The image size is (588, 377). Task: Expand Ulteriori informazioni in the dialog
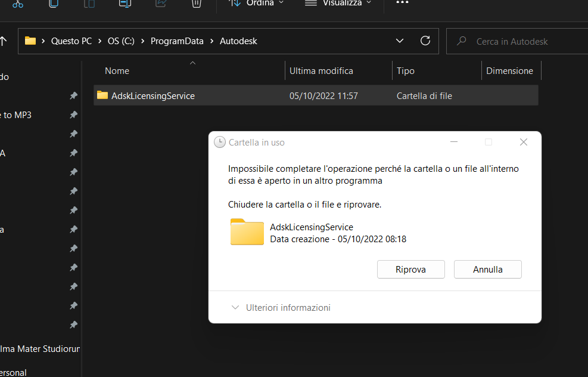coord(281,308)
